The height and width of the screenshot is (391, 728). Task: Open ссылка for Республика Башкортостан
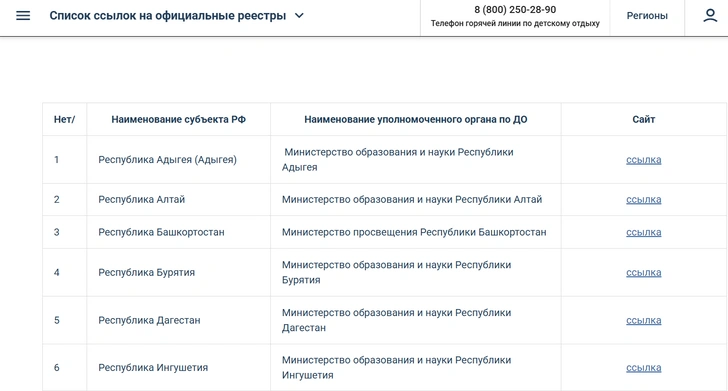(x=644, y=232)
